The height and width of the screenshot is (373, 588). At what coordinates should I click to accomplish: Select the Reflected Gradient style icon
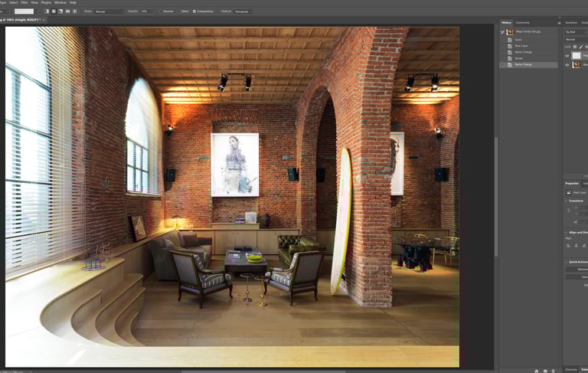(x=67, y=11)
